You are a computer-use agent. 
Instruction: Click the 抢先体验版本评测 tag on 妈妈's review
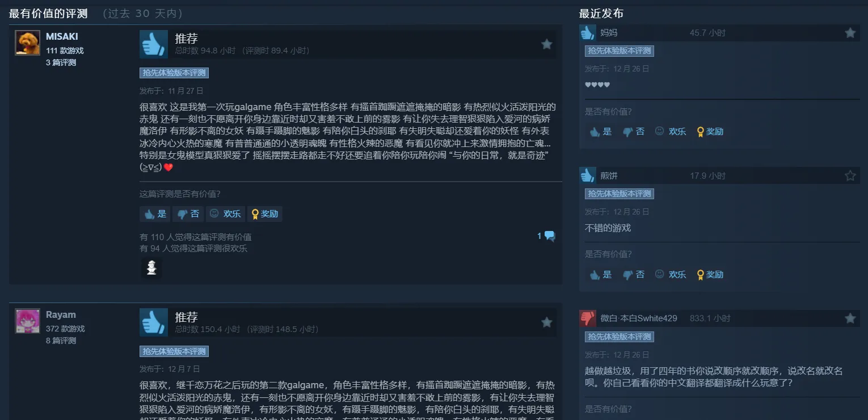click(x=620, y=51)
